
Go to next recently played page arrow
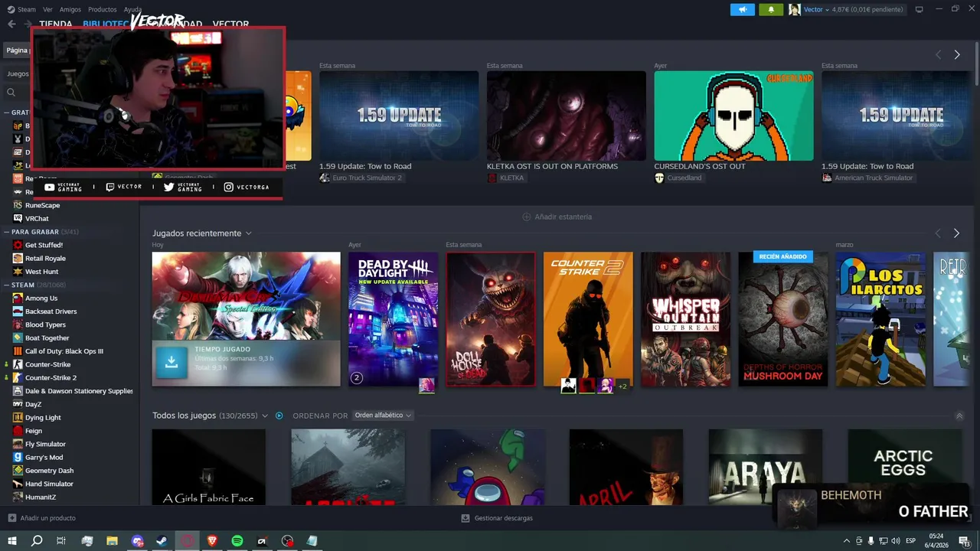956,233
